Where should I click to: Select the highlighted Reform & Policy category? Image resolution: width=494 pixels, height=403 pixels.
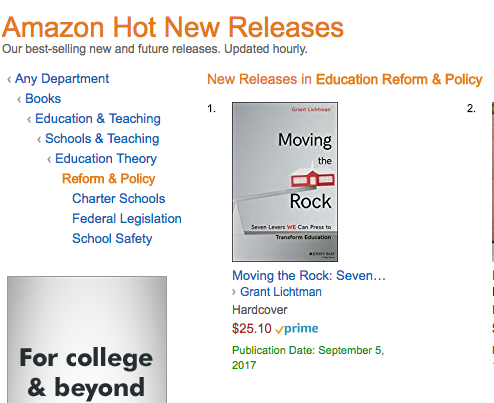(x=109, y=179)
